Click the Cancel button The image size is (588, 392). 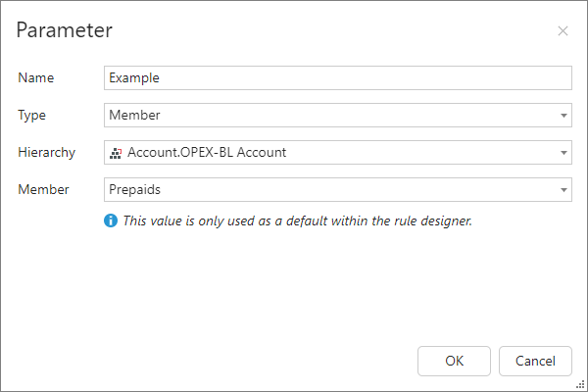(x=535, y=361)
